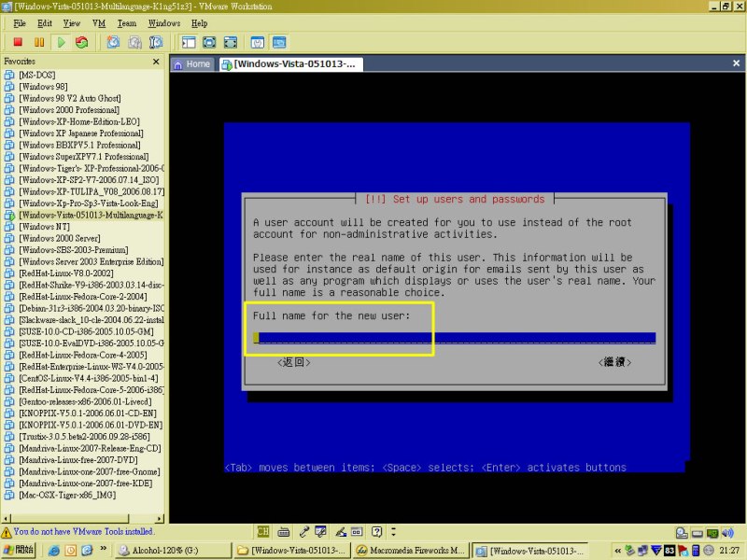Switch to Alcohol-120% (G:) taskbar button

[x=174, y=551]
